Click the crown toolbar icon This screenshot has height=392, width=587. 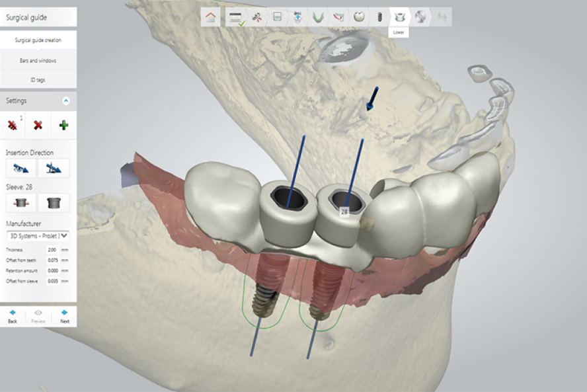(x=358, y=17)
